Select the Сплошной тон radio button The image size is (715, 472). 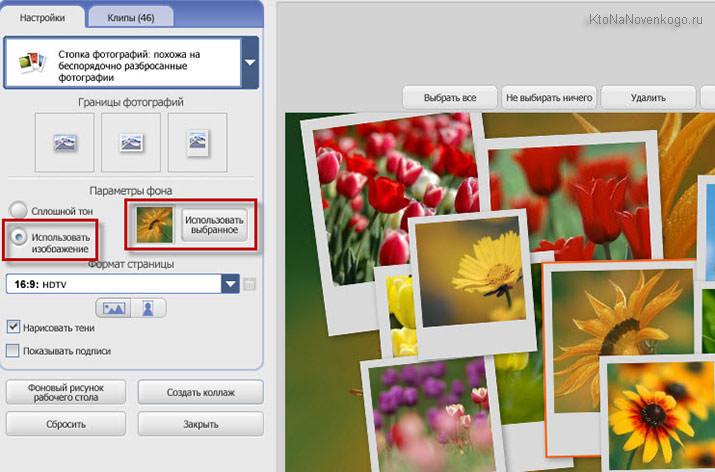click(19, 210)
